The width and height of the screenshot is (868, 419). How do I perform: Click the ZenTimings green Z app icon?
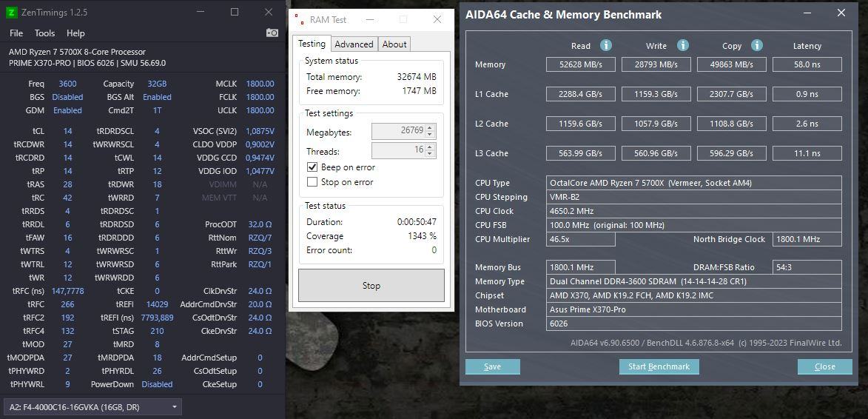pos(11,12)
